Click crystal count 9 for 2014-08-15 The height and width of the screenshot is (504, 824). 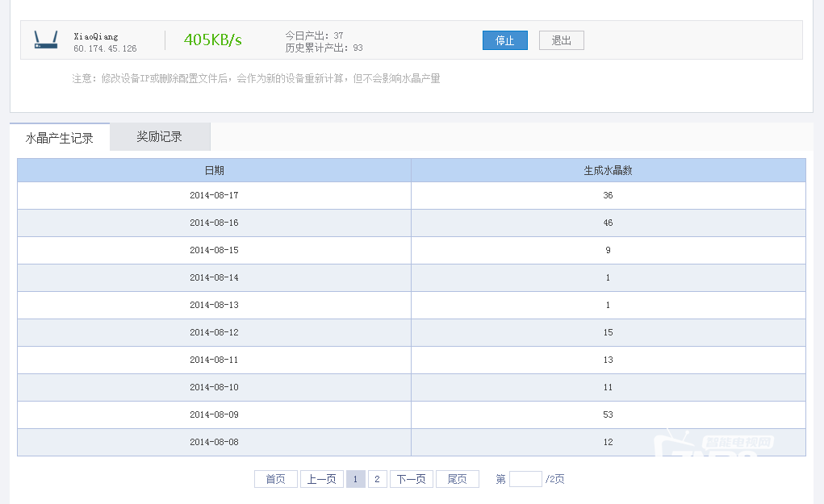608,250
